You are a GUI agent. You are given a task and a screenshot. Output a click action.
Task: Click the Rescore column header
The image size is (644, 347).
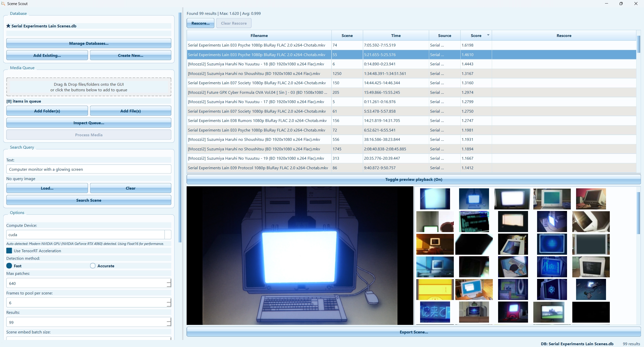point(564,35)
